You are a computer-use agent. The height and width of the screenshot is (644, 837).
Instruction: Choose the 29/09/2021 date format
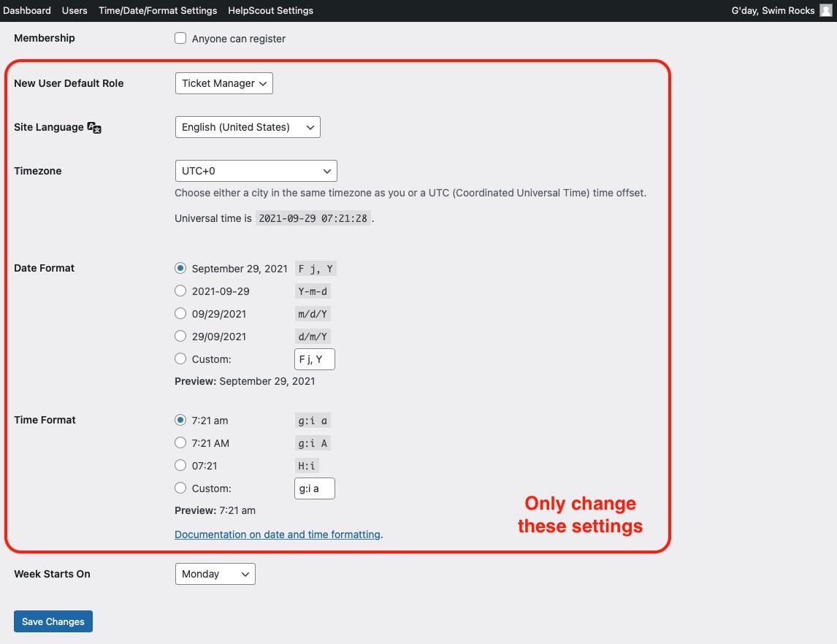180,336
